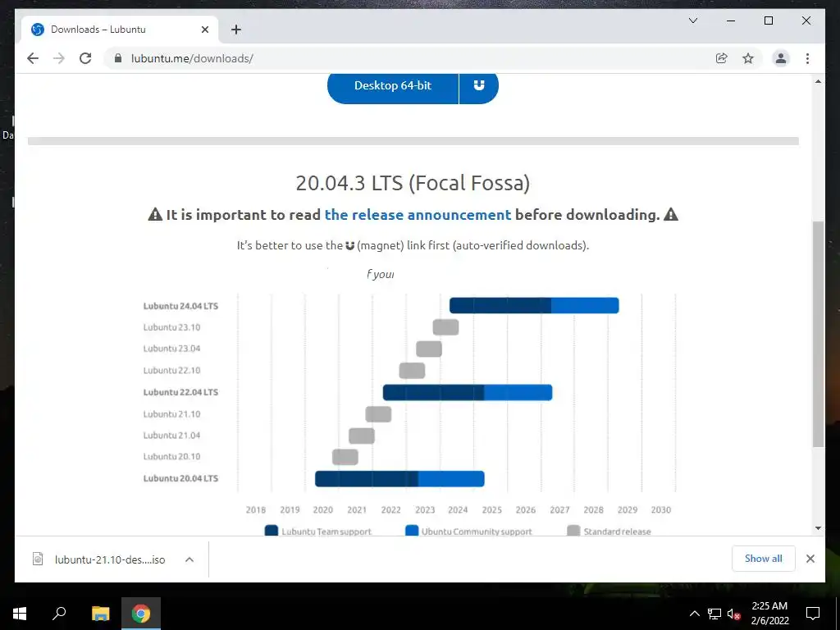
Task: Close the Downloads – Lubuntu tab
Action: point(204,30)
